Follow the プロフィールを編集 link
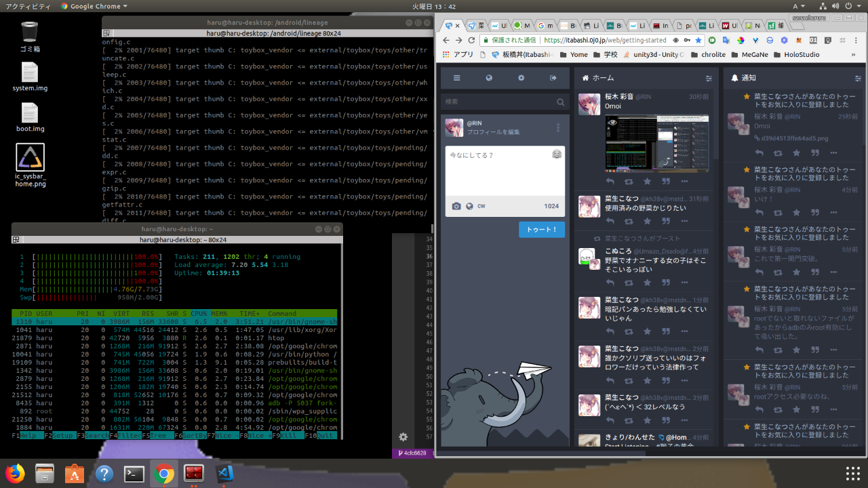This screenshot has height=488, width=868. 493,132
